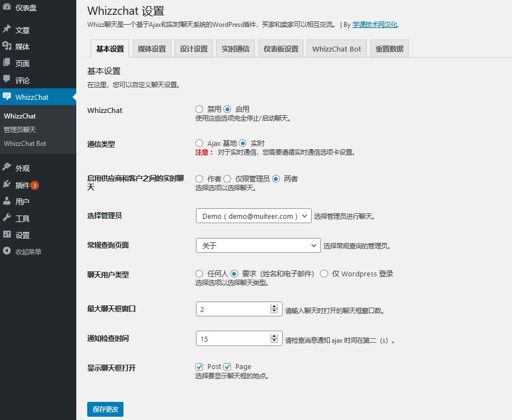This screenshot has width=512, height=420.
Task: Click the plugins update badge 3
Action: (x=35, y=185)
